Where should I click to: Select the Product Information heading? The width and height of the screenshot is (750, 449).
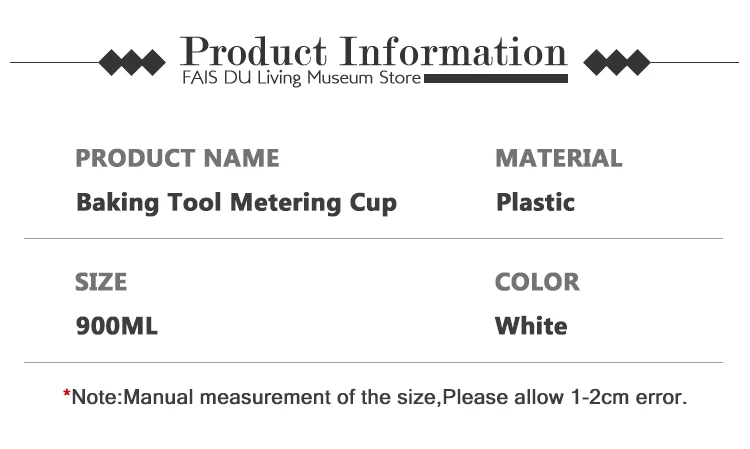pyautogui.click(x=375, y=49)
